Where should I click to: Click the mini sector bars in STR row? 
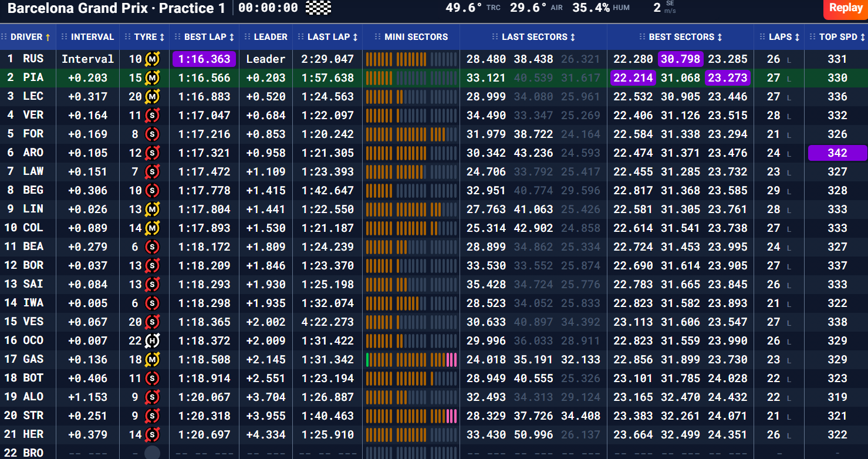(411, 416)
